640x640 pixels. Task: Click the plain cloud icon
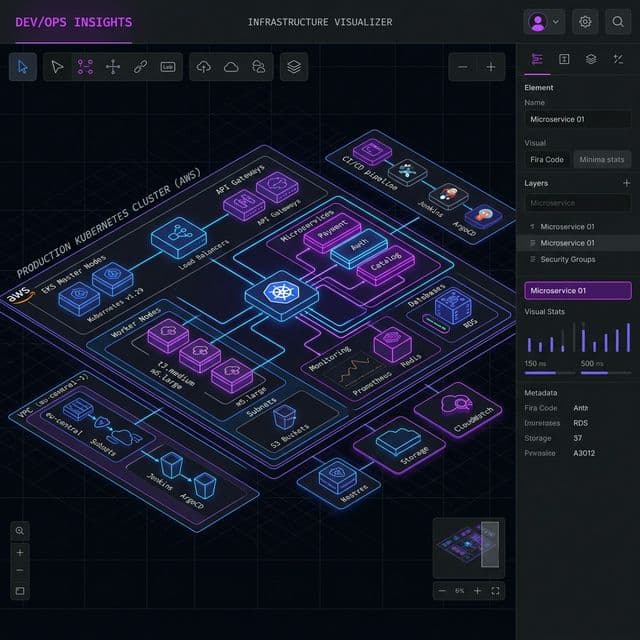tap(231, 67)
